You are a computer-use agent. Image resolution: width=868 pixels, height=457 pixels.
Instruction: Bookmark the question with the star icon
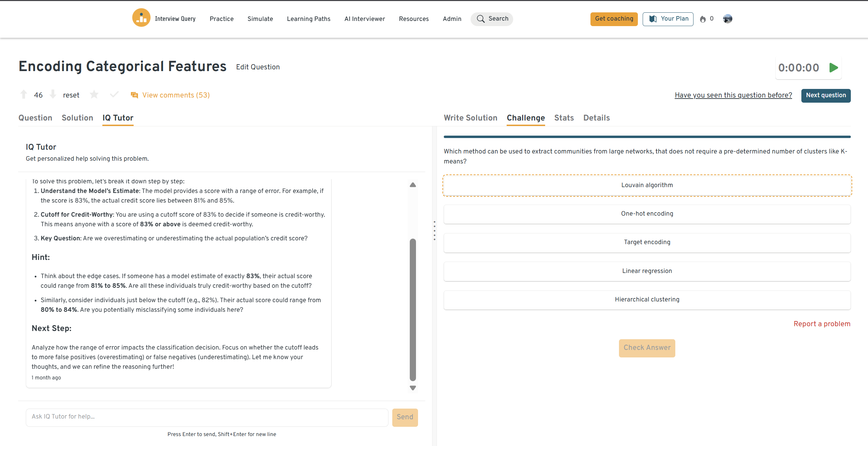94,94
